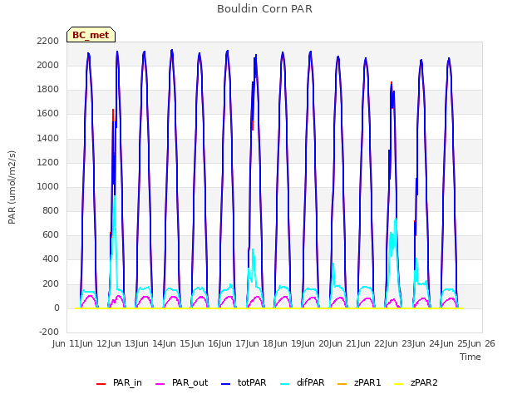
Task: Click the y-axis label PAR (umol/m2/s)
Action: tap(12, 187)
